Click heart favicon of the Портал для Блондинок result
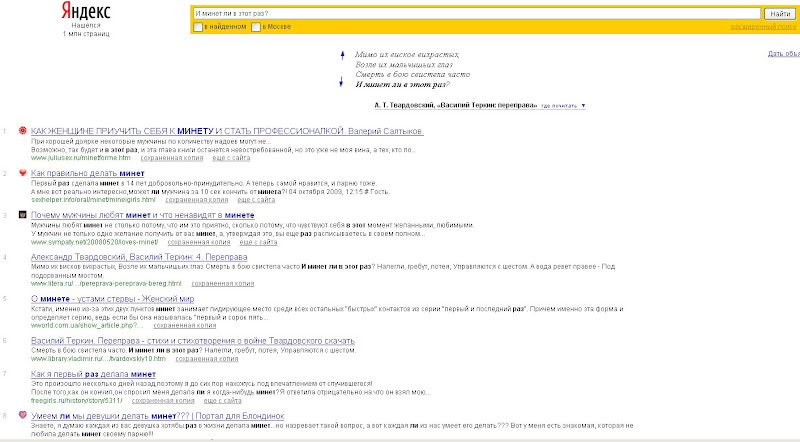Image resolution: width=800 pixels, height=442 pixels. (22, 415)
